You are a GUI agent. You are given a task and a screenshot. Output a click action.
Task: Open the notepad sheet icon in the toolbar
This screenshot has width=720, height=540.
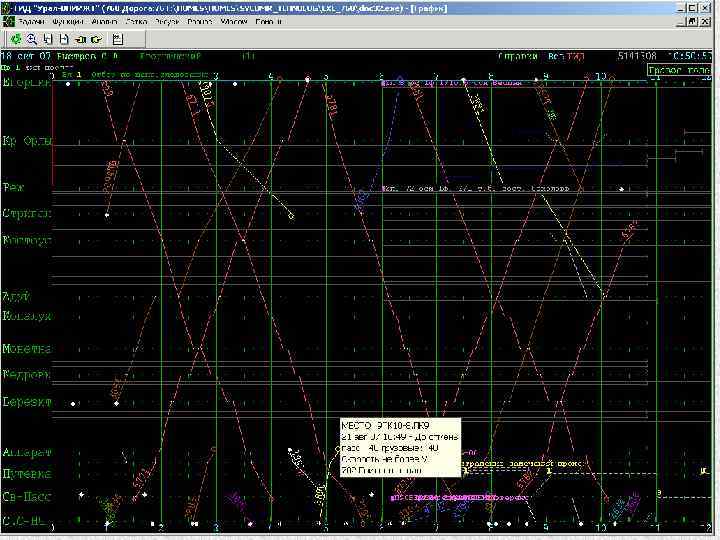coord(118,39)
